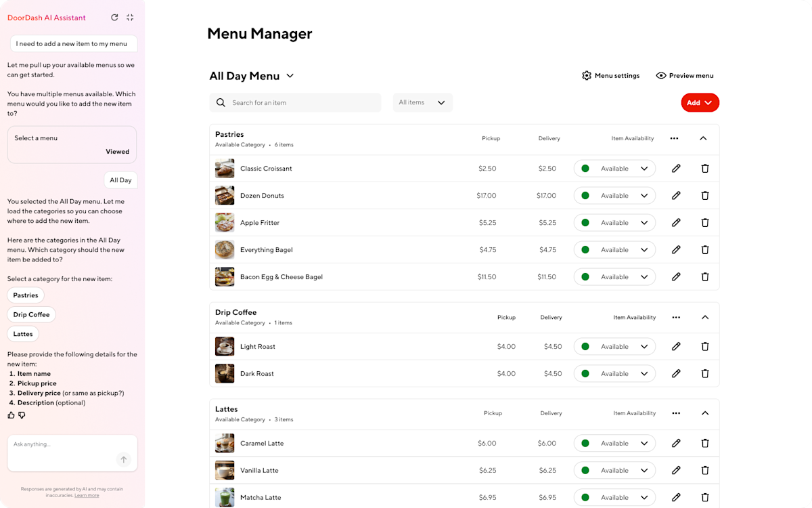
Task: Collapse the Pastries category
Action: click(x=703, y=138)
